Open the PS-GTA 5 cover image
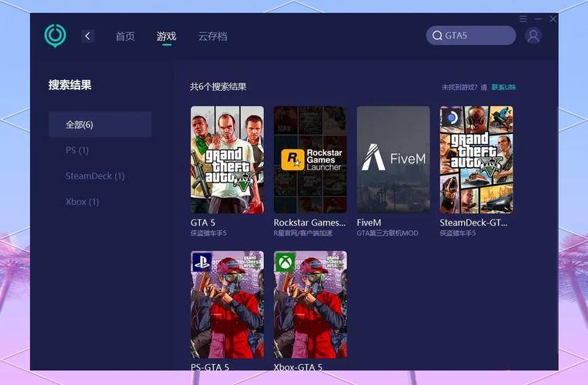This screenshot has width=588, height=385. [227, 305]
